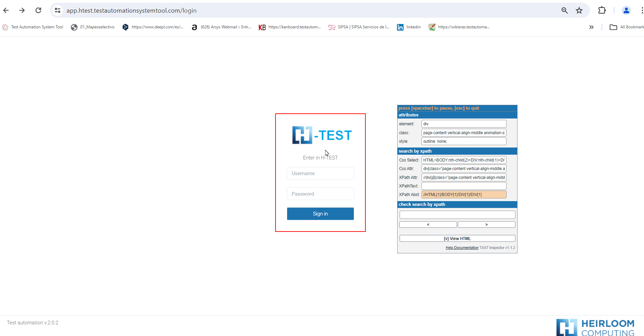Open the Help Documentation link
This screenshot has width=644, height=336.
(462, 248)
